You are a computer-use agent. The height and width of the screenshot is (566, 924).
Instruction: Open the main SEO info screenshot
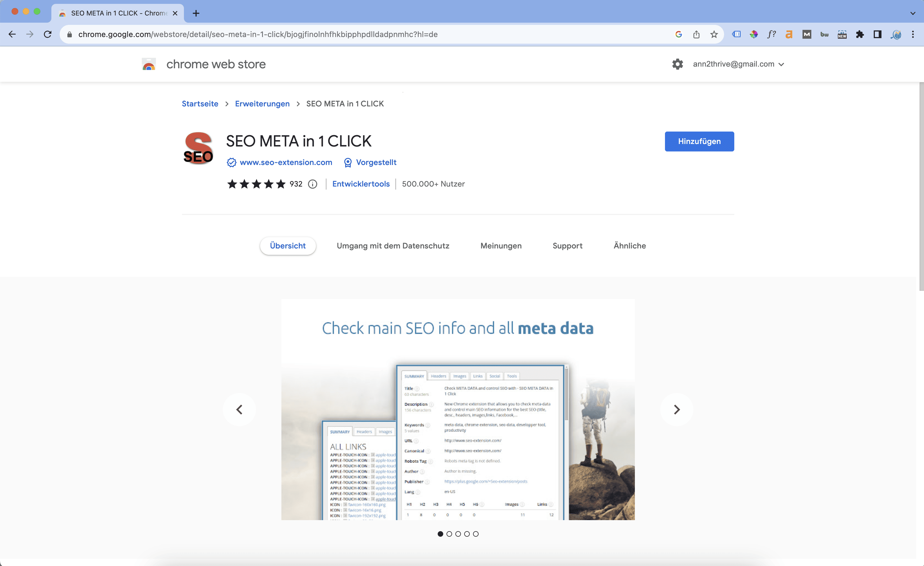click(458, 409)
